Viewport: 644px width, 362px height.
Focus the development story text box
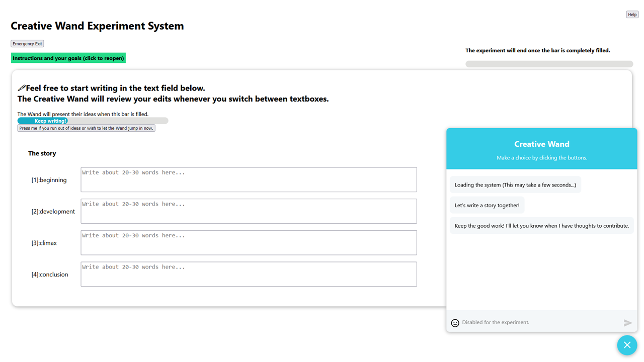(249, 211)
